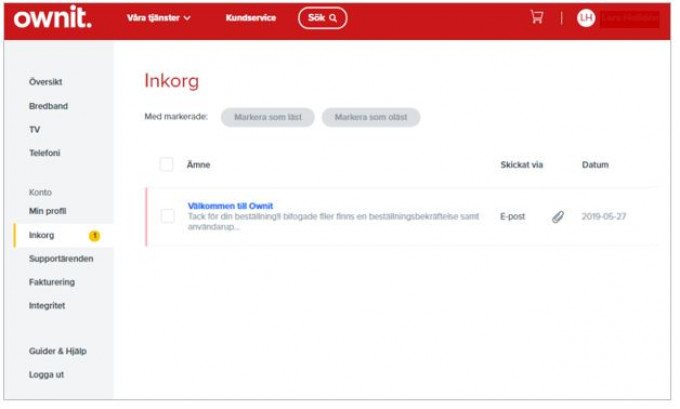Open the shopping cart icon
The height and width of the screenshot is (409, 680).
536,17
